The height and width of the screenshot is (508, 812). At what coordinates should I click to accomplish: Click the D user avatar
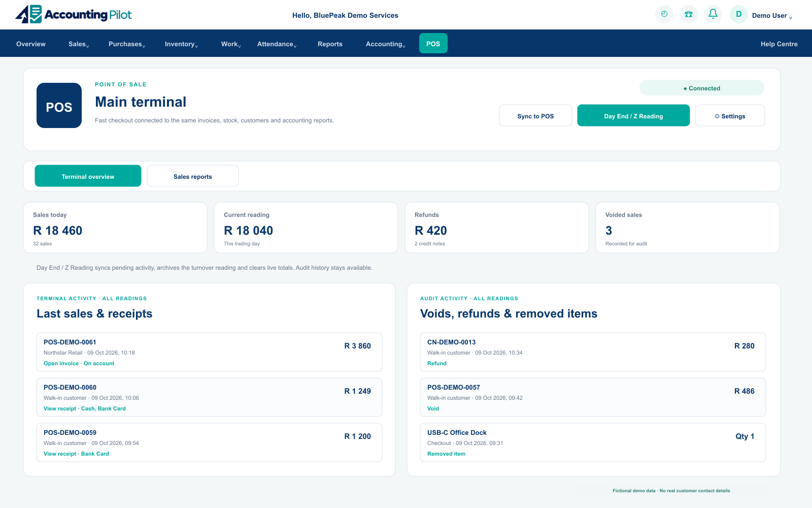(739, 14)
